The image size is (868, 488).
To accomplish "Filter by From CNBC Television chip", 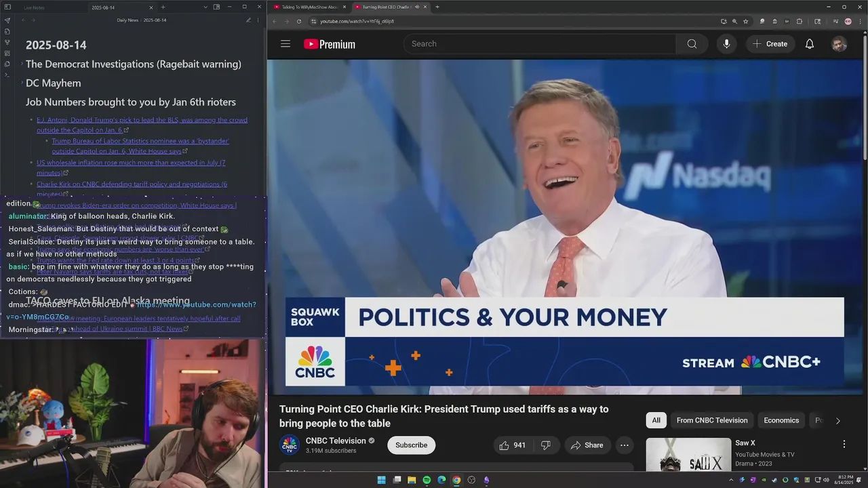I will 712,420.
